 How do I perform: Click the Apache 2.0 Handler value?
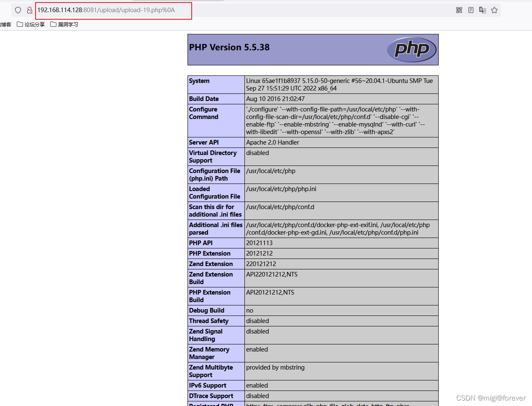(x=272, y=142)
